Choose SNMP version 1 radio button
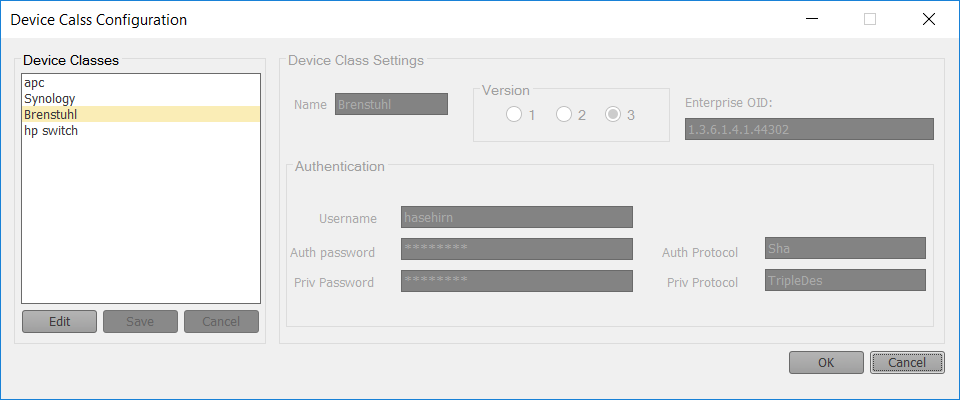The image size is (960, 400). click(x=514, y=115)
